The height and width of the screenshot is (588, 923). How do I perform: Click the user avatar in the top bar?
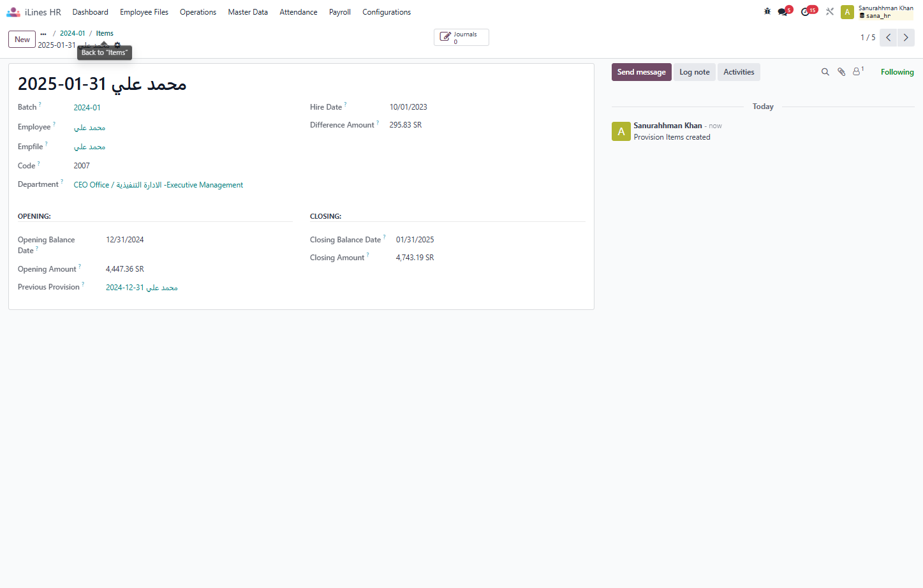(847, 12)
